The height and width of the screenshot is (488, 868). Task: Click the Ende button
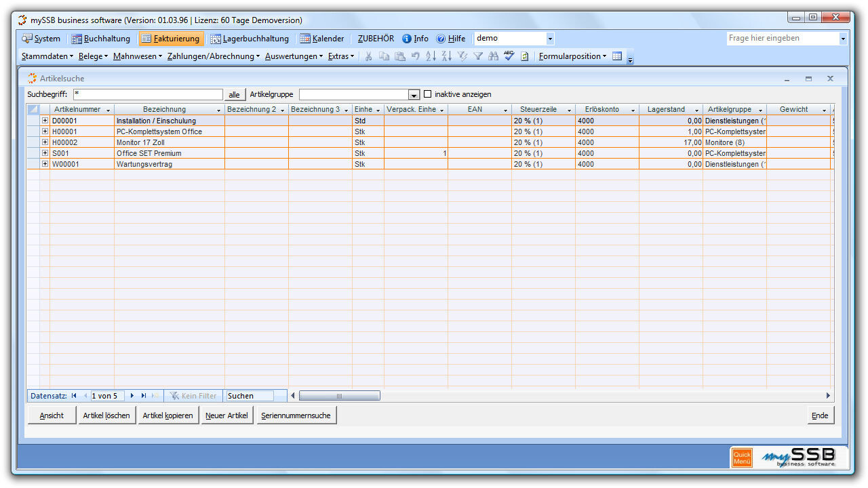coord(820,415)
